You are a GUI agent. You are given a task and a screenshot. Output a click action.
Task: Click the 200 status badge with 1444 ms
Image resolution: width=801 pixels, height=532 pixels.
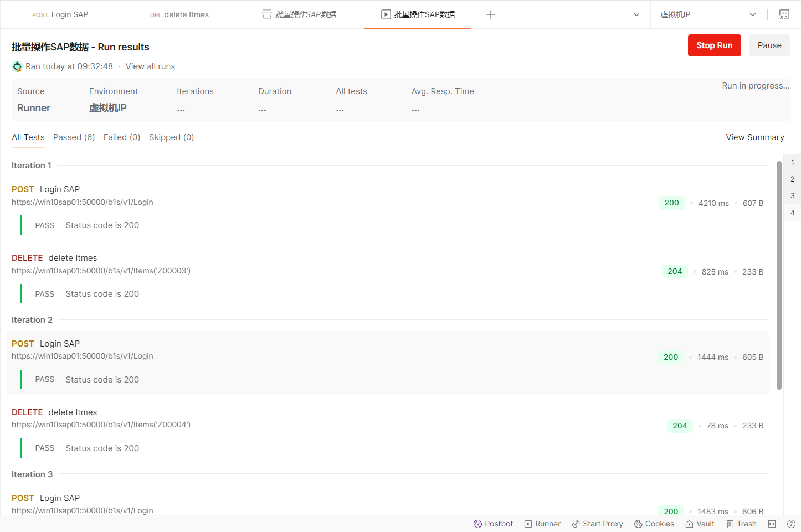671,357
